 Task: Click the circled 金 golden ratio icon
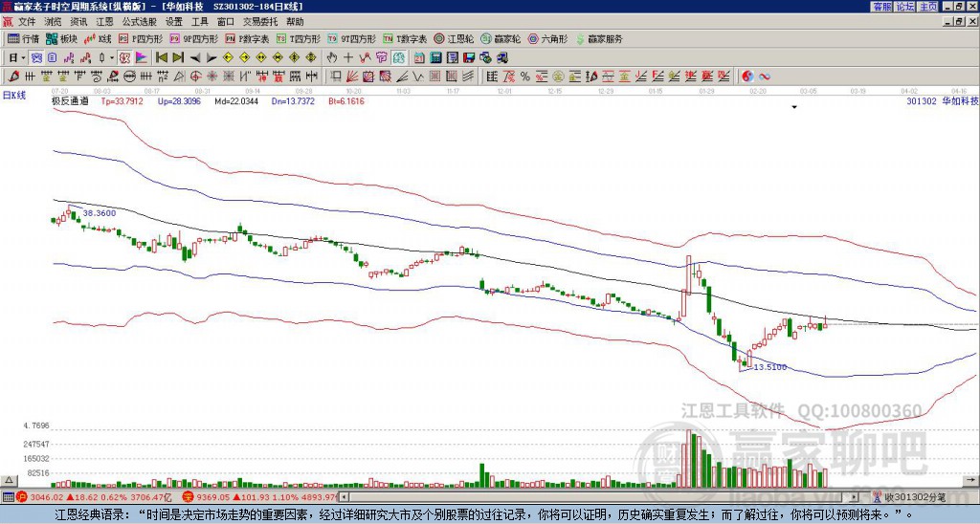click(x=558, y=76)
